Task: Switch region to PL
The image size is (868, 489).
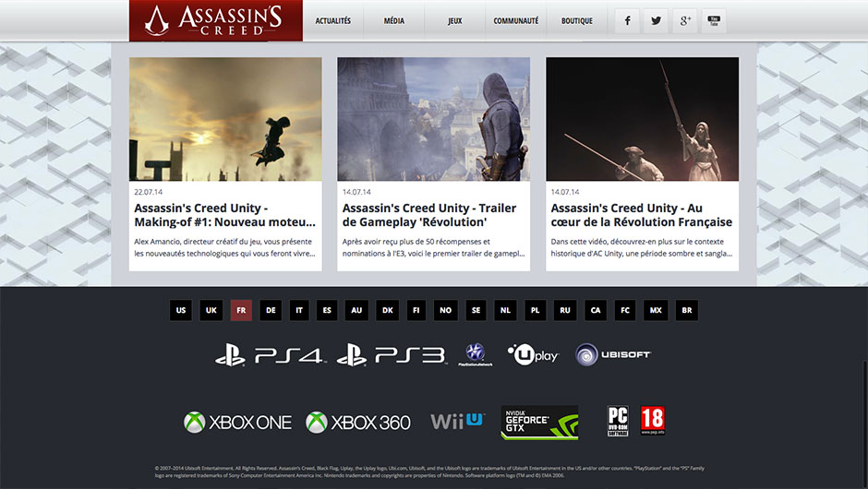Action: (536, 310)
